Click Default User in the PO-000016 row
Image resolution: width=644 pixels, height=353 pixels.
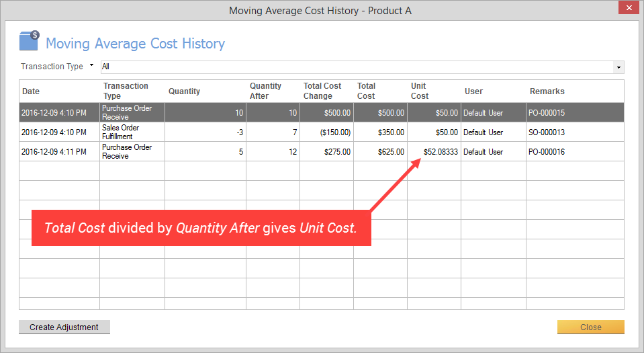(x=494, y=152)
